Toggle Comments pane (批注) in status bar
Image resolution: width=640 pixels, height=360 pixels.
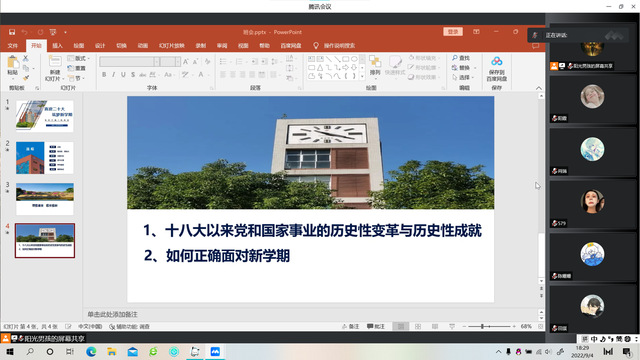pos(376,327)
